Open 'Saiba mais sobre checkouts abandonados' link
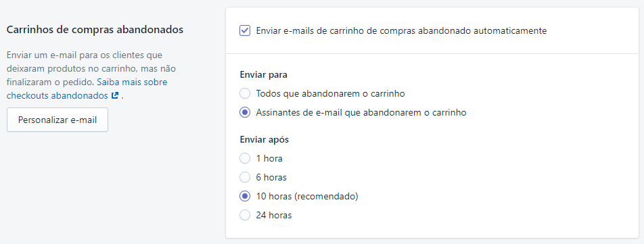644x244 pixels. click(x=87, y=89)
